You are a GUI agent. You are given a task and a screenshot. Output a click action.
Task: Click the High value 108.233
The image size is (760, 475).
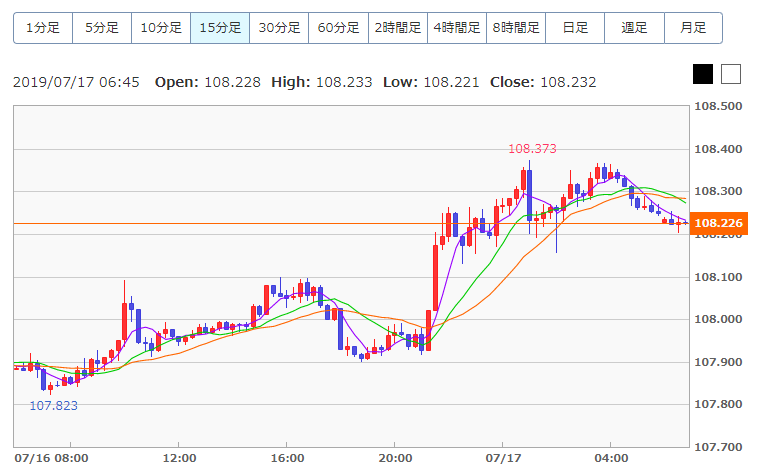tap(344, 82)
